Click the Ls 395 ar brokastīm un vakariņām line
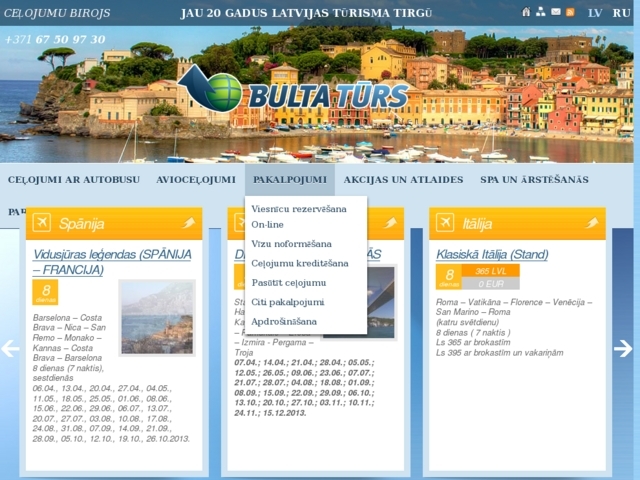 [x=500, y=353]
